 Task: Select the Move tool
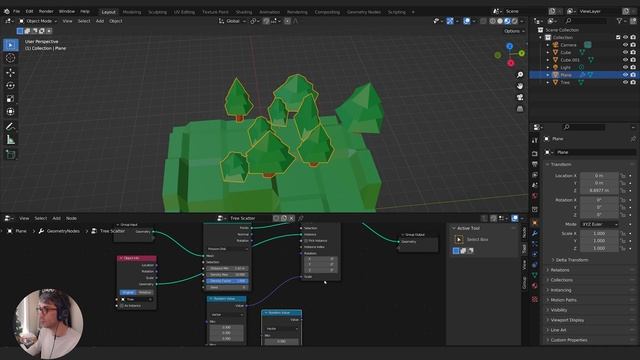(x=11, y=72)
